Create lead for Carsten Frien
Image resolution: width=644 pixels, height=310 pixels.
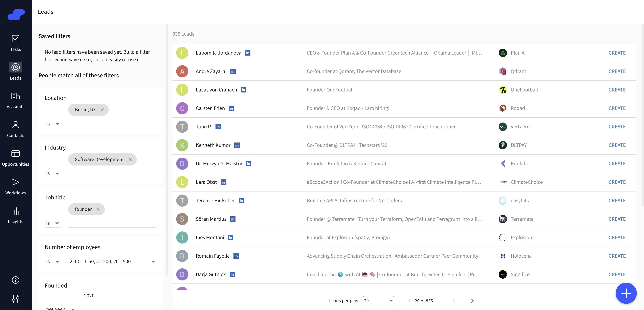point(617,108)
